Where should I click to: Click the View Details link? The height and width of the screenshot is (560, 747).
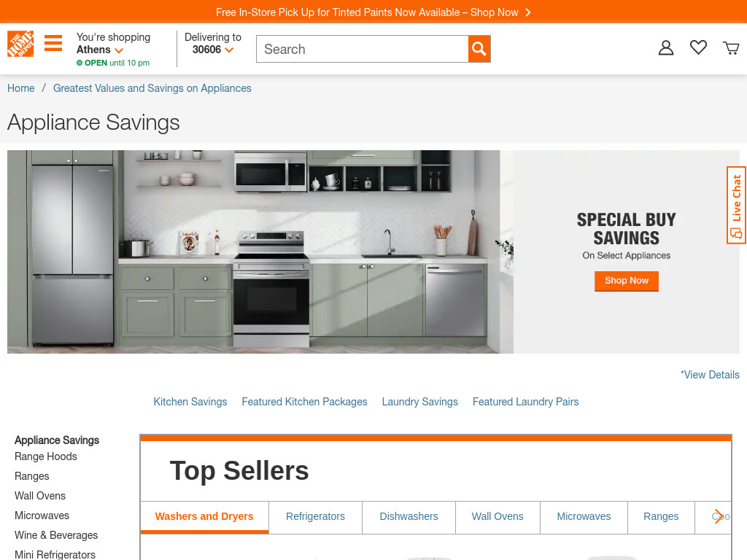[x=710, y=375]
